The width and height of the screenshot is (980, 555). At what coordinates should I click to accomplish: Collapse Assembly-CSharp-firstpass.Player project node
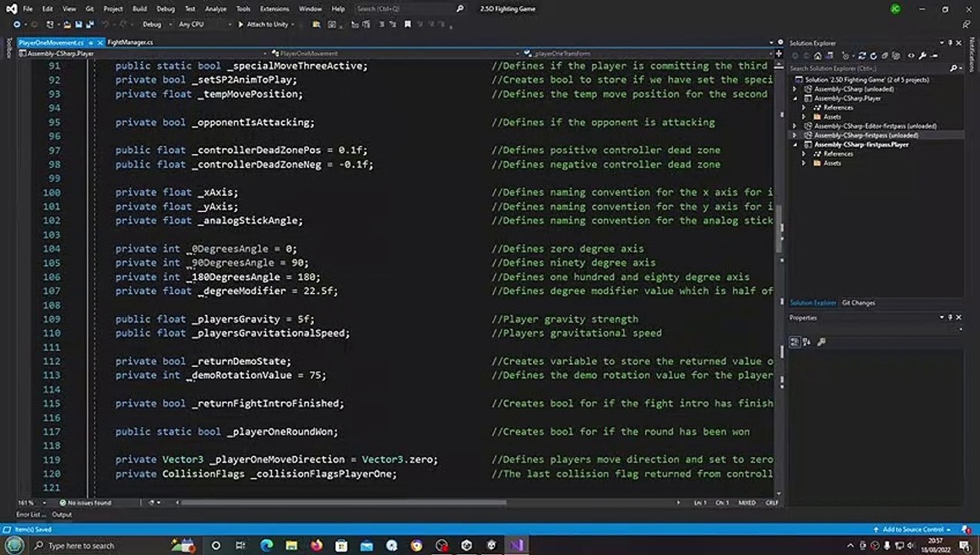[x=795, y=144]
